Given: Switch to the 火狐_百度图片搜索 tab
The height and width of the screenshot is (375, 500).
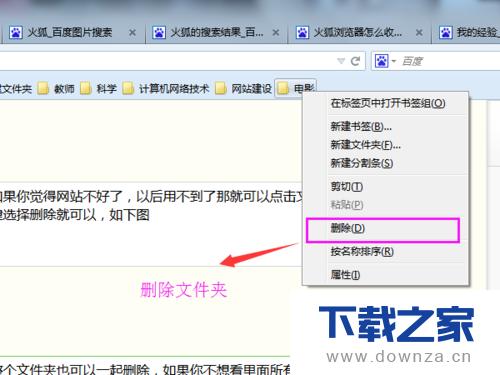Looking at the screenshot, I should [73, 33].
